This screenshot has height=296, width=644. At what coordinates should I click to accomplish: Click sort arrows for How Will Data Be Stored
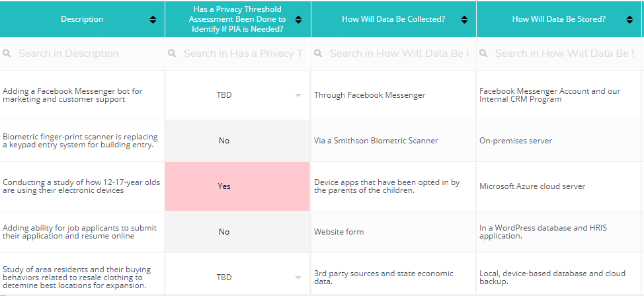(630, 19)
